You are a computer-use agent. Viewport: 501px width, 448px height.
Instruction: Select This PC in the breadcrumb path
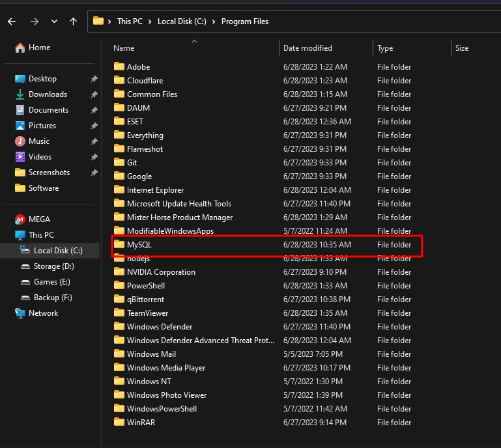point(130,21)
